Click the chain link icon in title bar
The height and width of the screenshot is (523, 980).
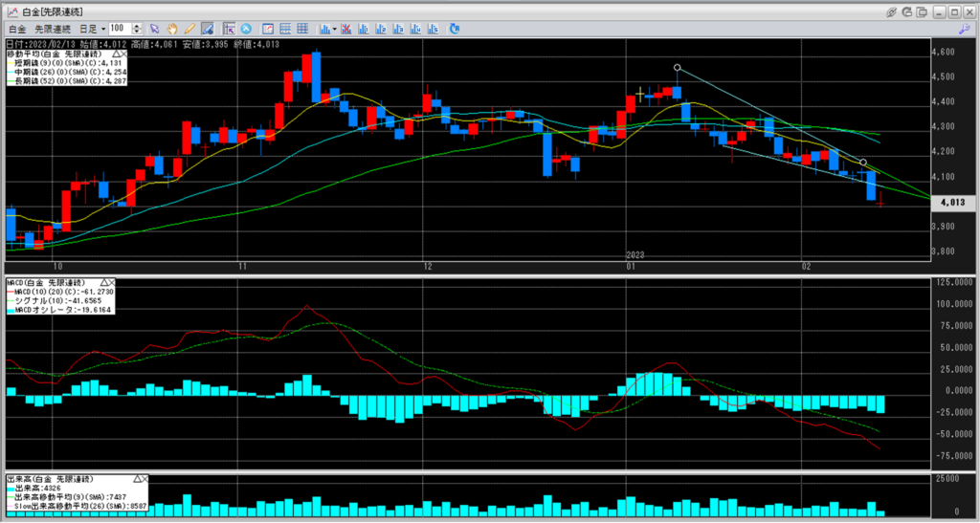click(x=892, y=11)
